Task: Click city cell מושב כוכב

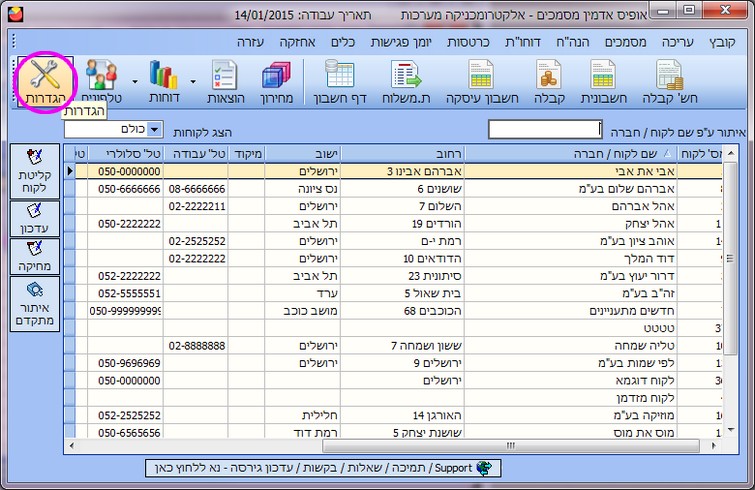Action: click(302, 311)
